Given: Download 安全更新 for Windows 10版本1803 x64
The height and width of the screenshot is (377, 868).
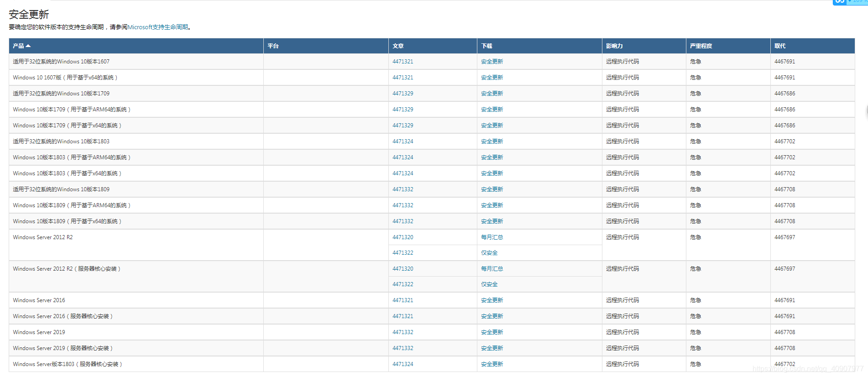Looking at the screenshot, I should coord(492,173).
